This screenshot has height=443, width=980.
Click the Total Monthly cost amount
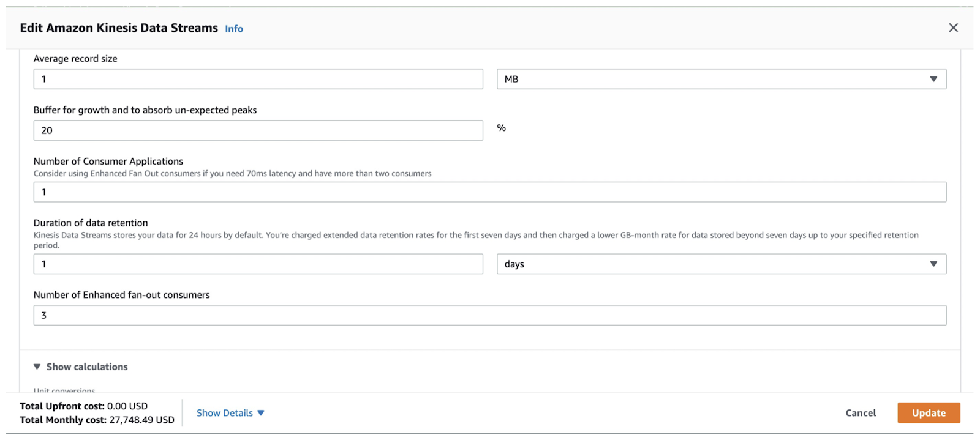tap(141, 420)
